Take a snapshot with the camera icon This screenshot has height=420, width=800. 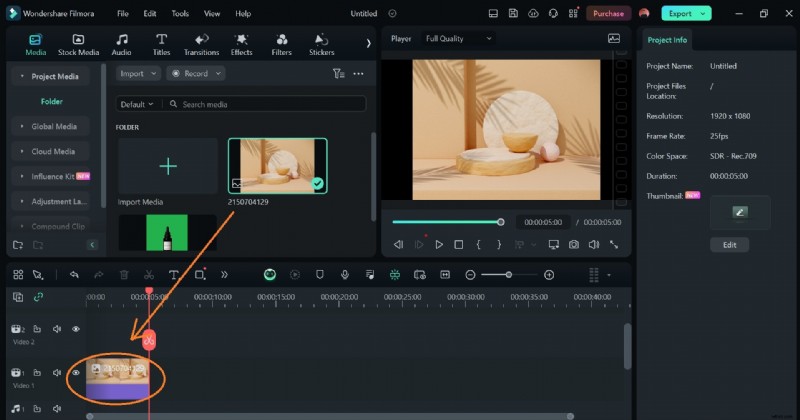point(574,244)
